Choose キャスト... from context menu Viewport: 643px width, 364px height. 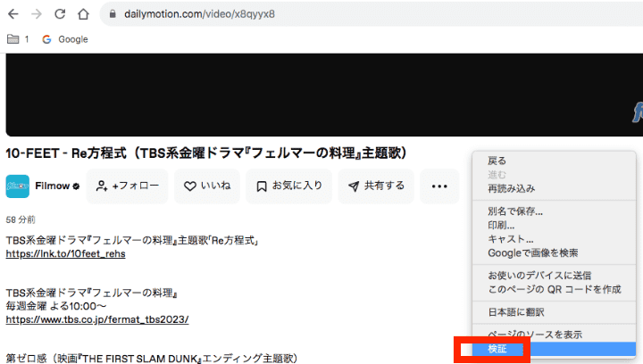tap(554, 239)
